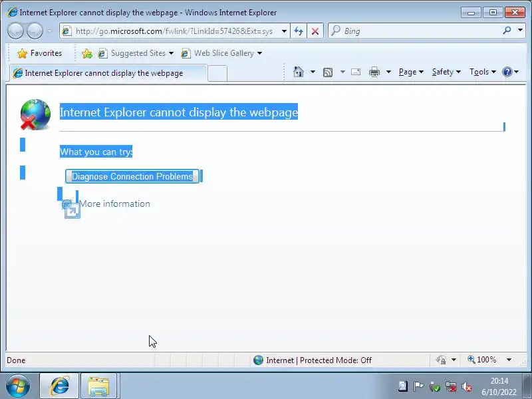Click the globe error icon

35,114
